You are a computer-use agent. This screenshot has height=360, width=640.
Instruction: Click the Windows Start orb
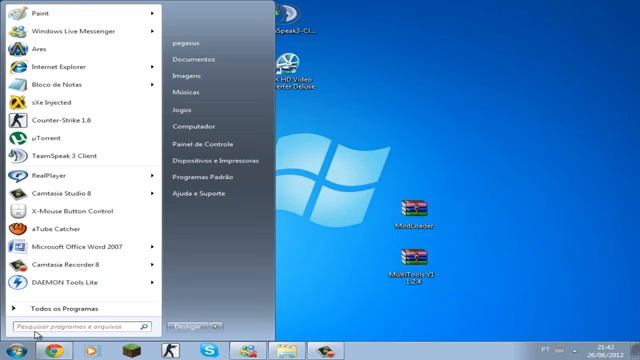click(17, 351)
